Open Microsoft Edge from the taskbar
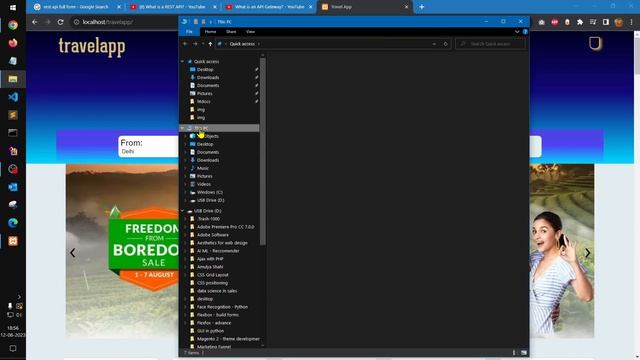The width and height of the screenshot is (640, 360). pos(13,222)
